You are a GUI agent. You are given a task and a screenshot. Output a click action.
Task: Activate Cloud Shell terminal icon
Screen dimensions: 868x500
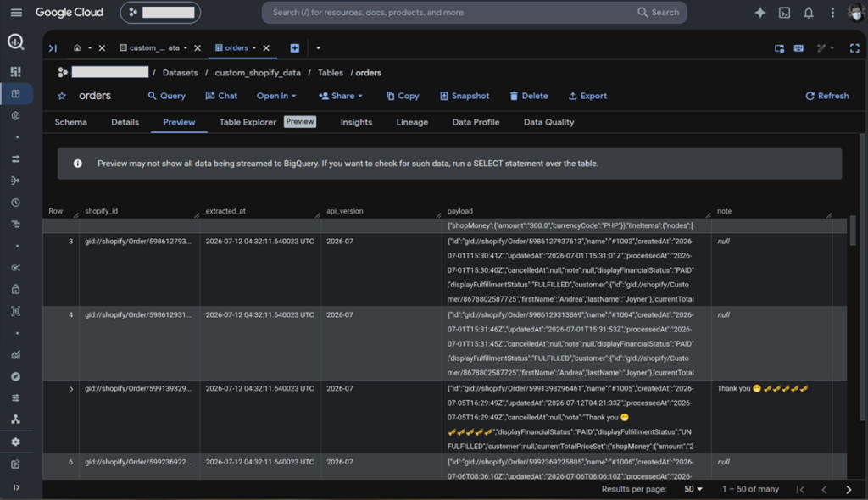click(x=784, y=13)
